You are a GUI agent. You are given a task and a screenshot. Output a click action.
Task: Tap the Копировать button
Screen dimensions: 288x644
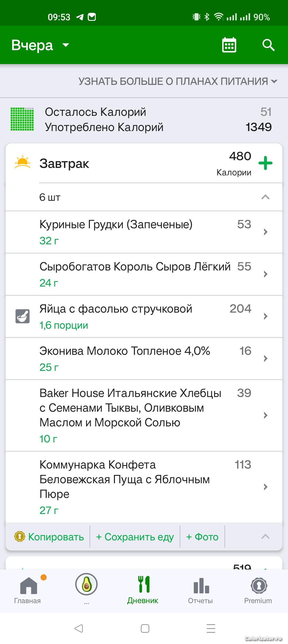tap(49, 537)
